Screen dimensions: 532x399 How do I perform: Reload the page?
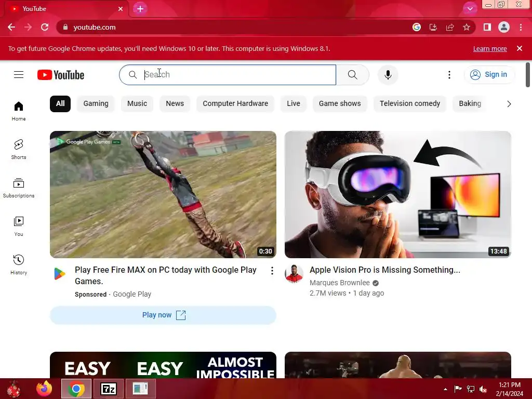click(45, 27)
